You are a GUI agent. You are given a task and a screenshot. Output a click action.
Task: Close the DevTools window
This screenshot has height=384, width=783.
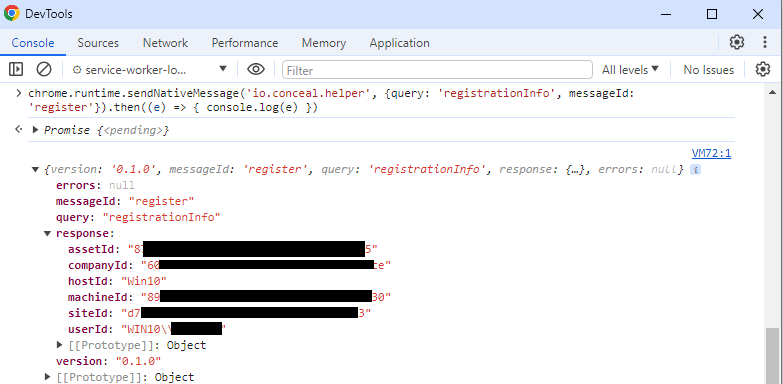[758, 14]
